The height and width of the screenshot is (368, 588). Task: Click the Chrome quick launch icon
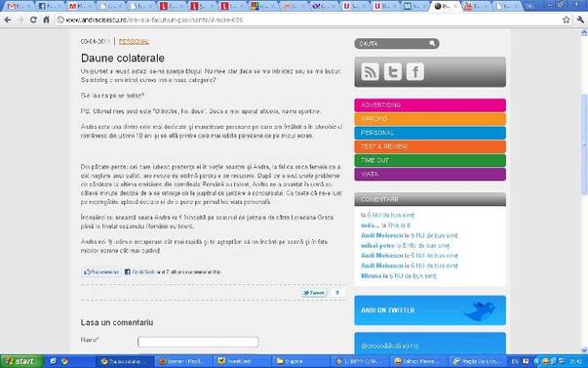point(64,361)
